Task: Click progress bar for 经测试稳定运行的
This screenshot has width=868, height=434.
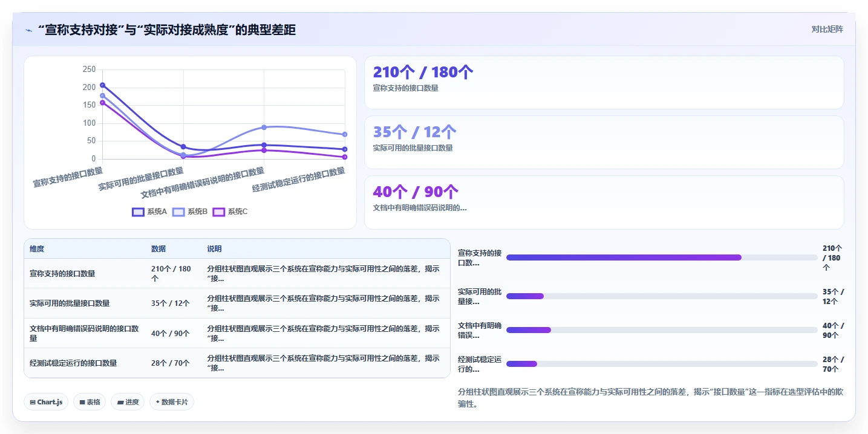Action: coord(662,364)
